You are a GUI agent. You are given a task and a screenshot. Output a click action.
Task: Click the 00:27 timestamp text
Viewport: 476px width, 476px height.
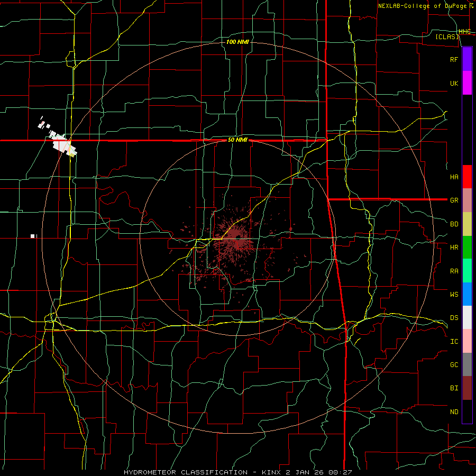(x=342, y=472)
